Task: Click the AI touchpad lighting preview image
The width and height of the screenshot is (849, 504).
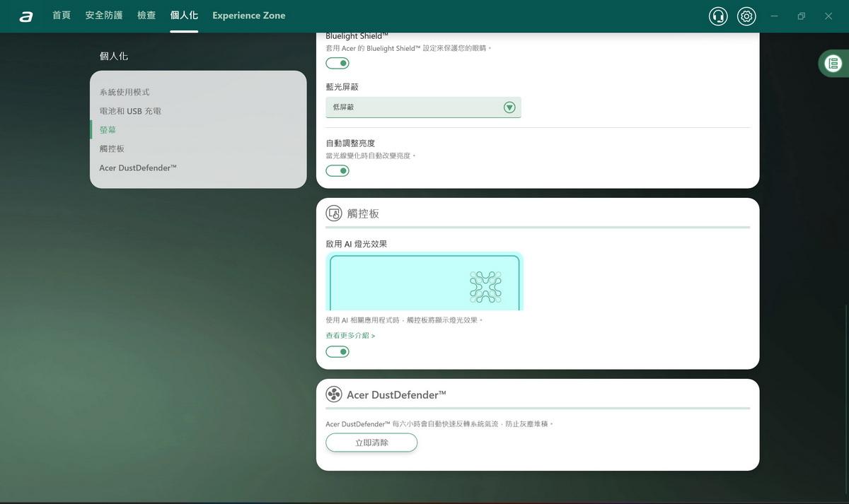Action: (424, 281)
